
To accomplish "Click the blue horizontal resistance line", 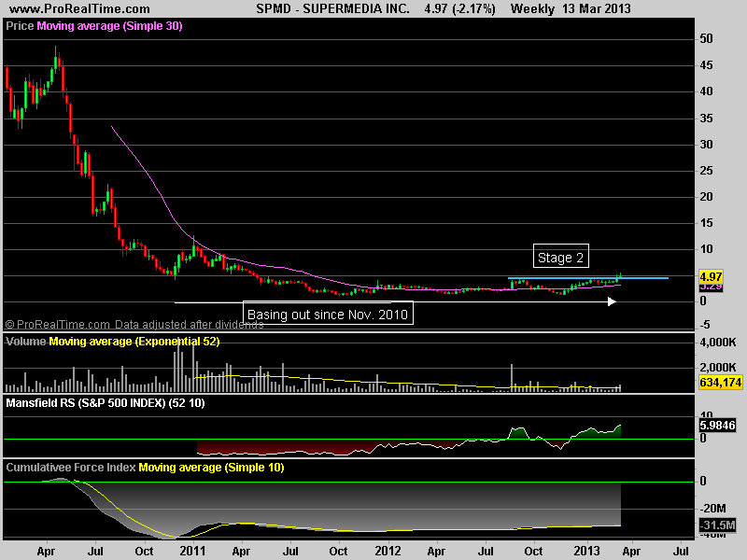I will [x=644, y=278].
